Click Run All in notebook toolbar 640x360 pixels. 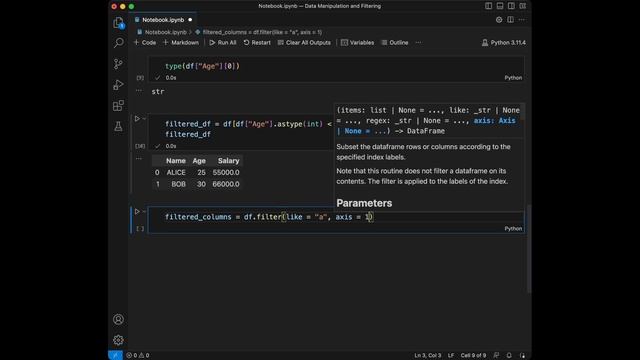(x=223, y=42)
